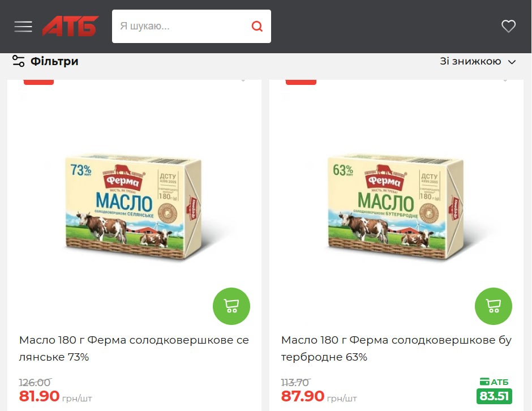Click the ATB card price badge 83.51
Viewport: 532px width, 411px height.
click(494, 396)
